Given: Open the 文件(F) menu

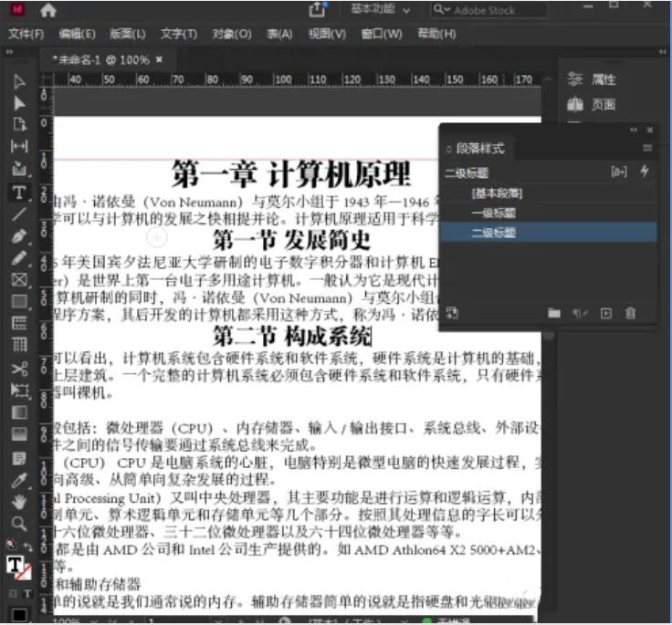Looking at the screenshot, I should pyautogui.click(x=26, y=34).
